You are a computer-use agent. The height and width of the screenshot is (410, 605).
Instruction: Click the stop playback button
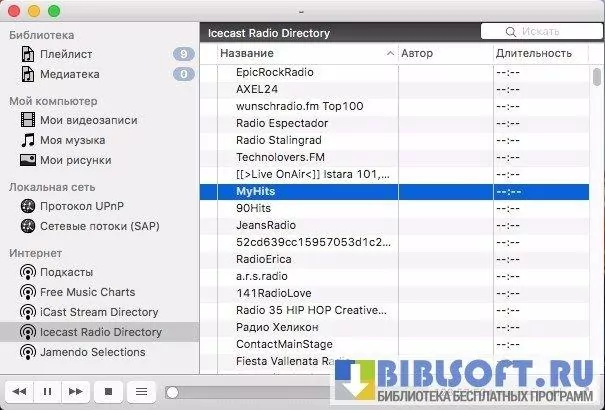coord(109,391)
